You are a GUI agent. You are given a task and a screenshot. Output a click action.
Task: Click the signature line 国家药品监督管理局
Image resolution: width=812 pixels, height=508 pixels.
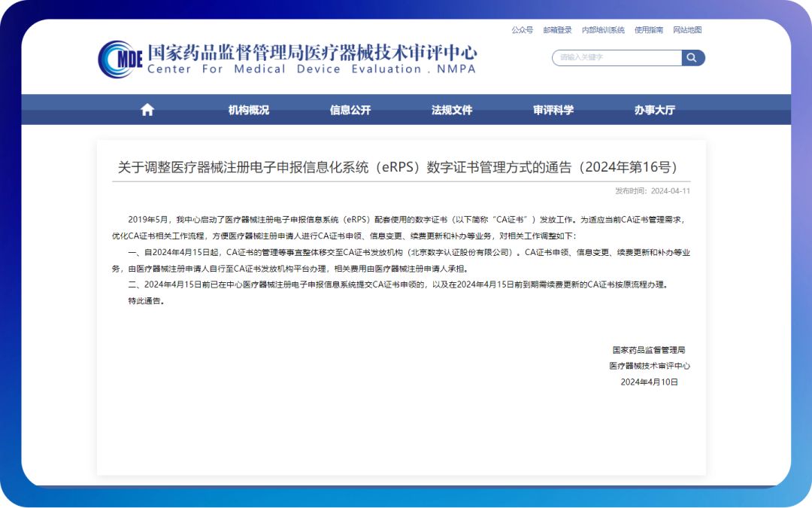coord(649,350)
